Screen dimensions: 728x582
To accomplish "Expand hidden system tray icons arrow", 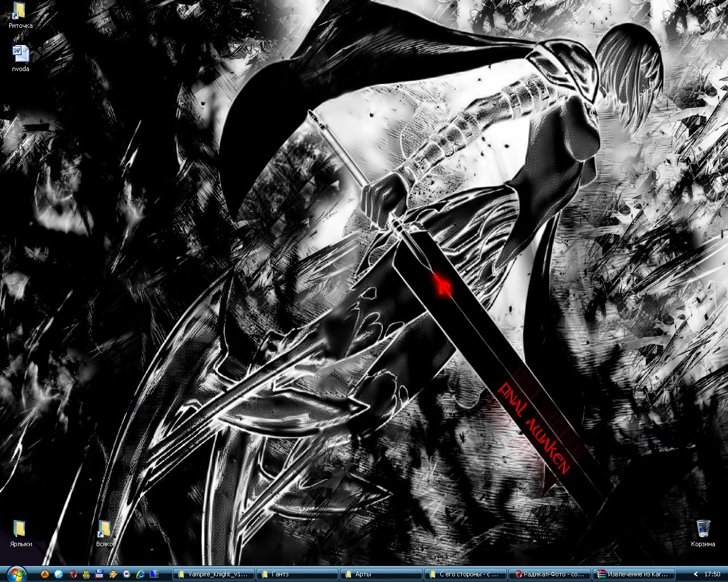I will pos(696,574).
